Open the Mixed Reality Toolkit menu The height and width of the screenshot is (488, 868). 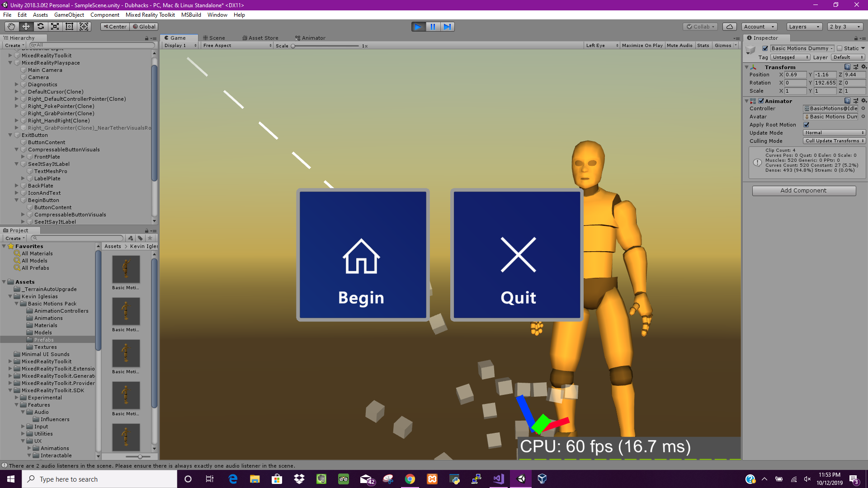click(150, 15)
